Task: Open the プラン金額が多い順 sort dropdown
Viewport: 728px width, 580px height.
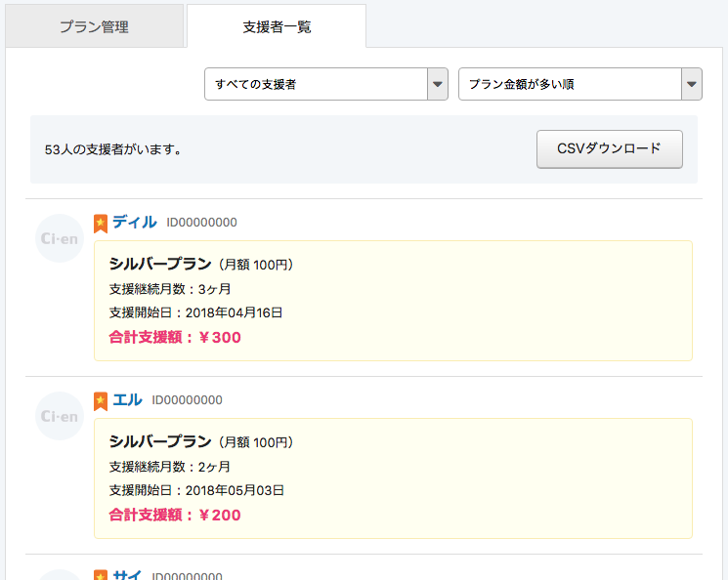Action: (579, 84)
